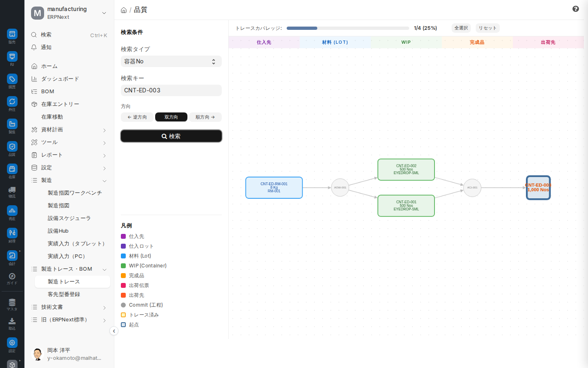Collapse sidebar with the round arrow button

[114, 331]
